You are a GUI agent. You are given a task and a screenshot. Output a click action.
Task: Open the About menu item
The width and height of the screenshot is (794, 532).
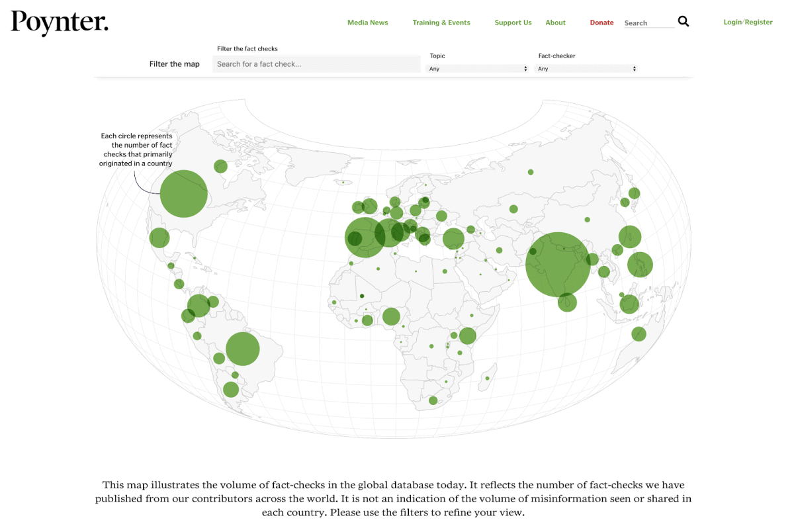556,22
